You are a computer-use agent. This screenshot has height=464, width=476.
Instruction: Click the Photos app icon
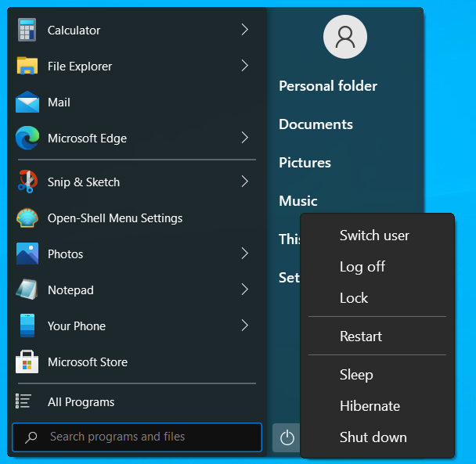[x=27, y=254]
